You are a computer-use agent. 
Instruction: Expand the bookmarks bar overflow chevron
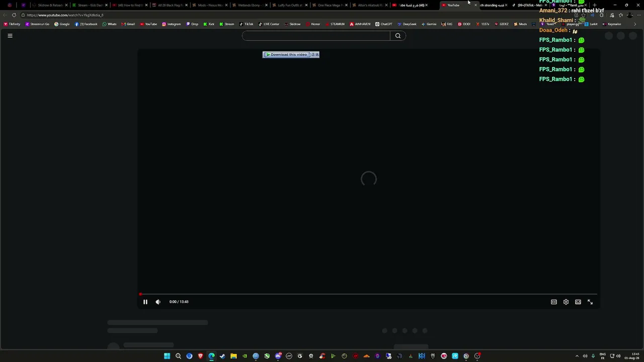(634, 24)
